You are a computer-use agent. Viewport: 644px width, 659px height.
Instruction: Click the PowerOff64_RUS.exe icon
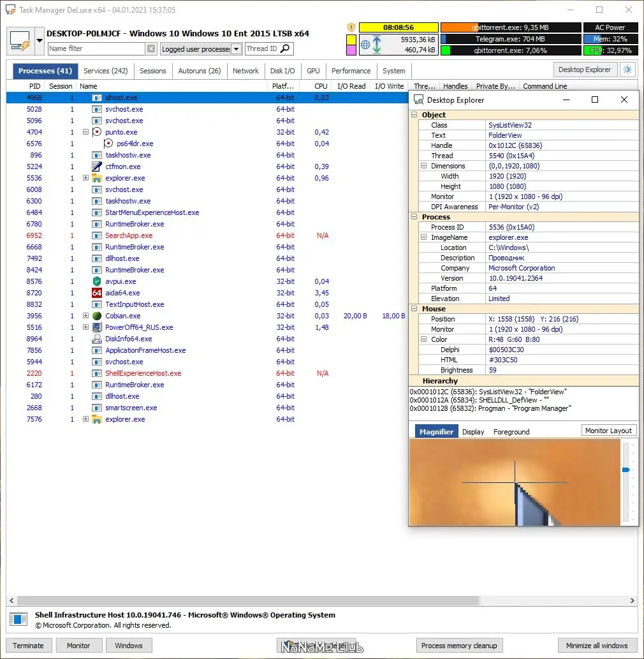click(x=97, y=327)
